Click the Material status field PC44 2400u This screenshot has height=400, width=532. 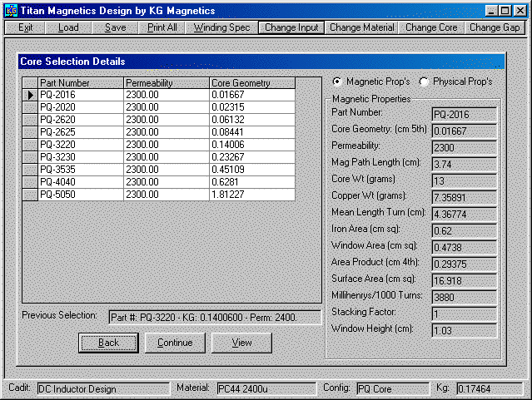[266, 389]
